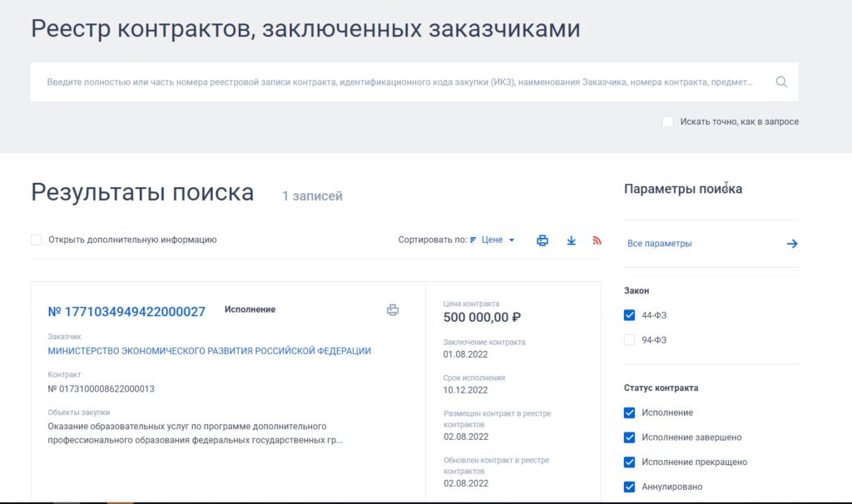Open the Все параметры link
The image size is (852, 504).
pos(660,244)
